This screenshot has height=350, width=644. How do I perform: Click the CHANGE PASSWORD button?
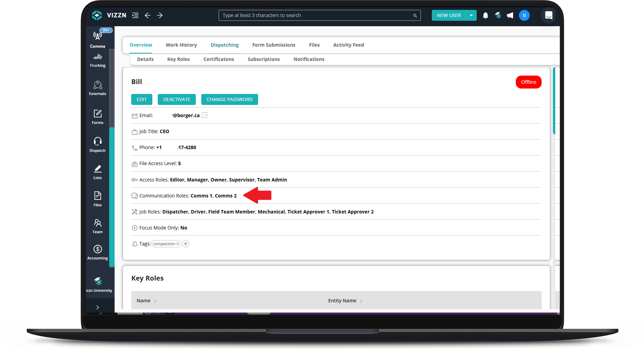(x=230, y=99)
